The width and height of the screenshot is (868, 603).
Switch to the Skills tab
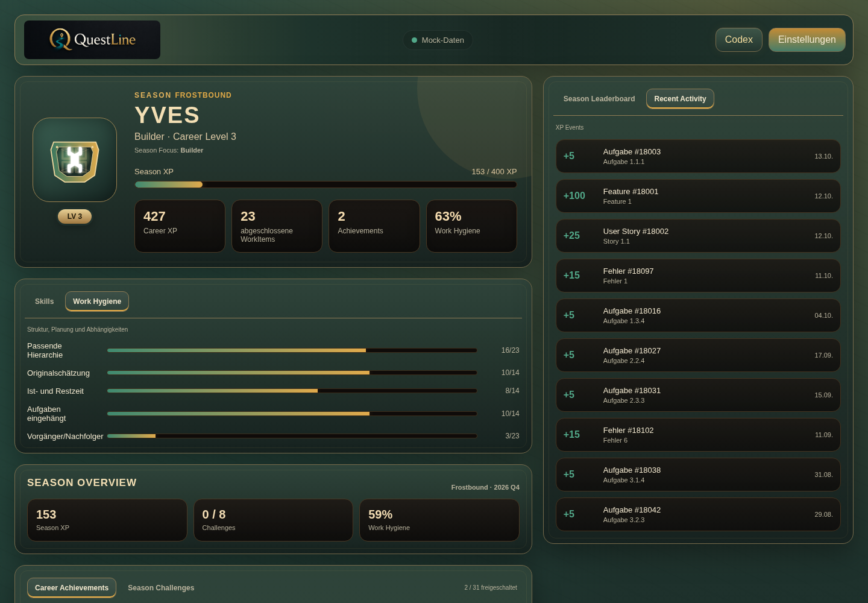click(44, 301)
